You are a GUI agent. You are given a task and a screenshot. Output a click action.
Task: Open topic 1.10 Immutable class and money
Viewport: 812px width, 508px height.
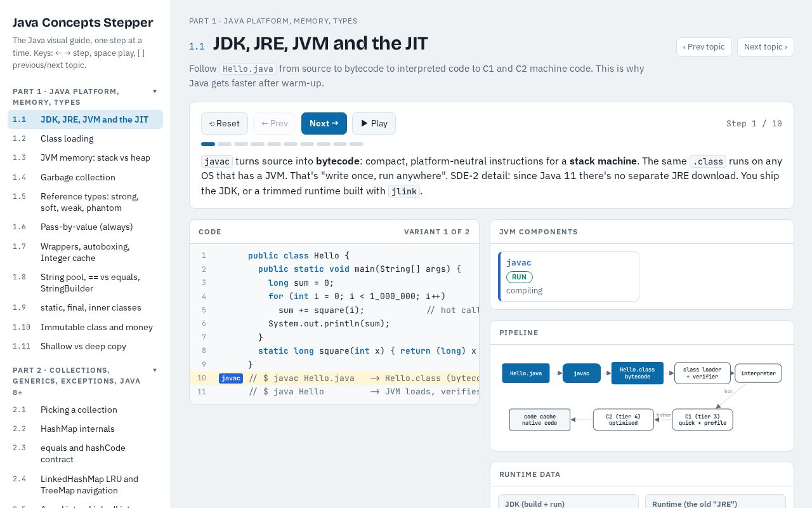pos(85,327)
